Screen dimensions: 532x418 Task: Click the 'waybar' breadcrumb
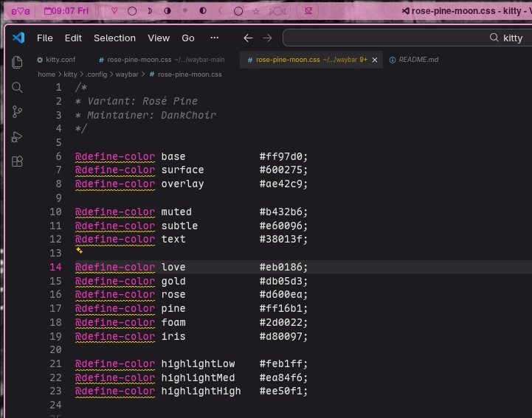pos(127,74)
